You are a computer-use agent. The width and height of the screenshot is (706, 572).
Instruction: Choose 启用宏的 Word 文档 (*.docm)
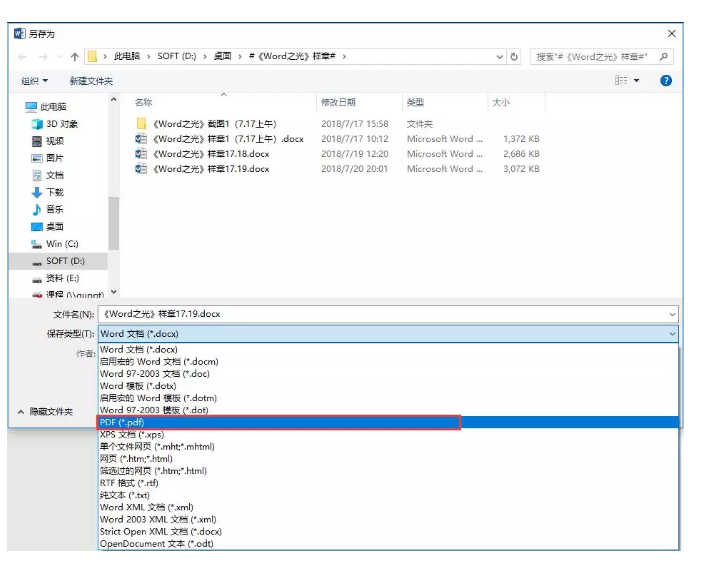(x=388, y=361)
